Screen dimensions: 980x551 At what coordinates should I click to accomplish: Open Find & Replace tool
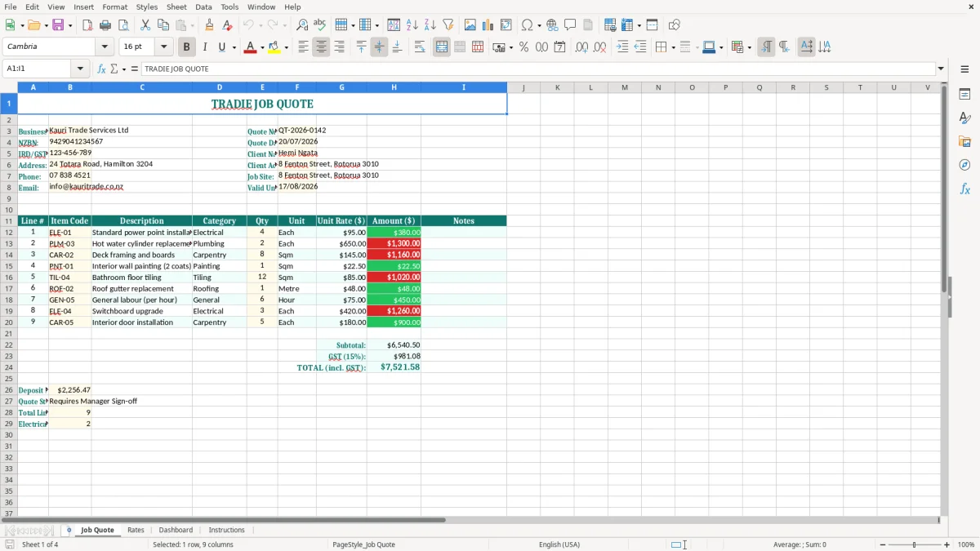pyautogui.click(x=302, y=25)
